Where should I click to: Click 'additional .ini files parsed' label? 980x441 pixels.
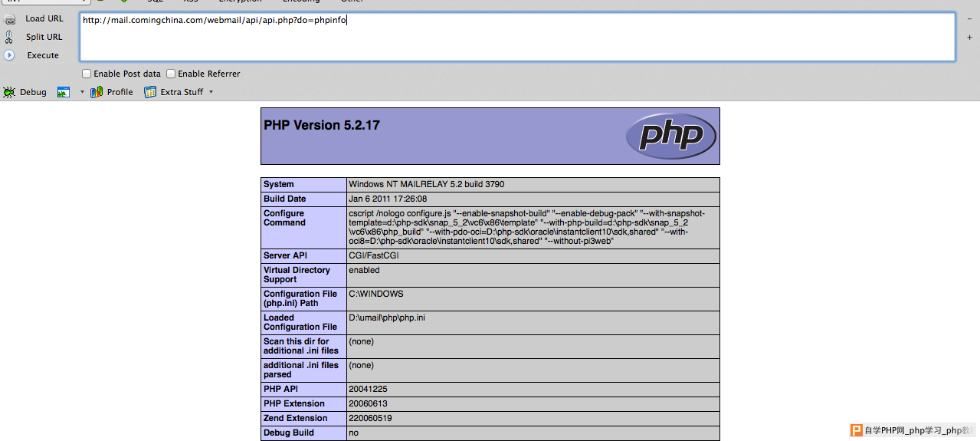click(301, 370)
